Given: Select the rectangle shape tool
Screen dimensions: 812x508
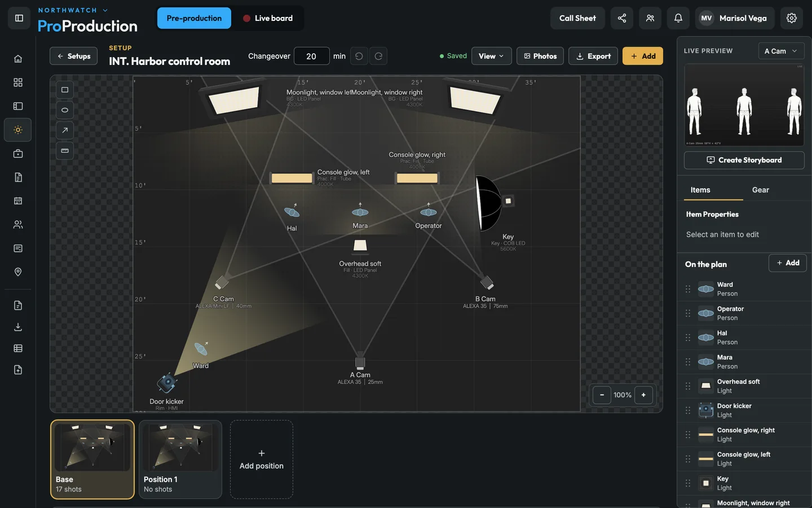Looking at the screenshot, I should pyautogui.click(x=65, y=90).
